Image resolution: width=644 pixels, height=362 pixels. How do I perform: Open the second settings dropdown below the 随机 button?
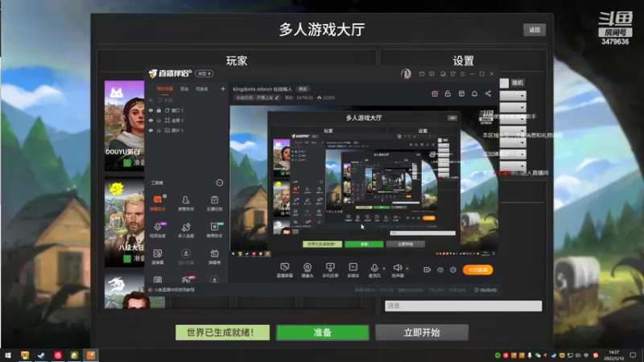click(x=513, y=108)
